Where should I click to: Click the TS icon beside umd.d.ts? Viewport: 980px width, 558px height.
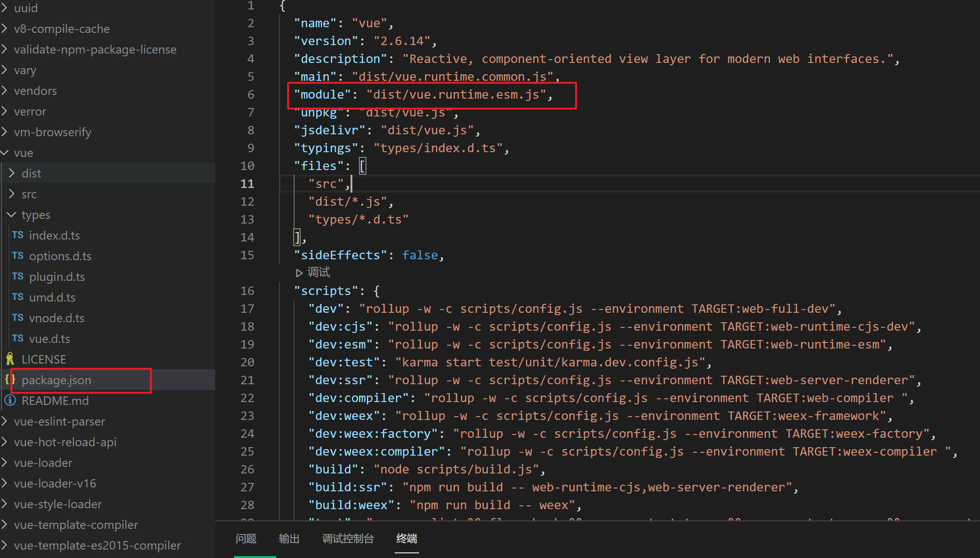coord(18,297)
